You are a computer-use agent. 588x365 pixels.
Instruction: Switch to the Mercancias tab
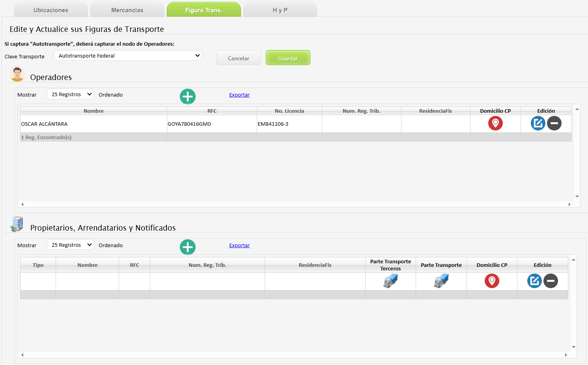[127, 10]
